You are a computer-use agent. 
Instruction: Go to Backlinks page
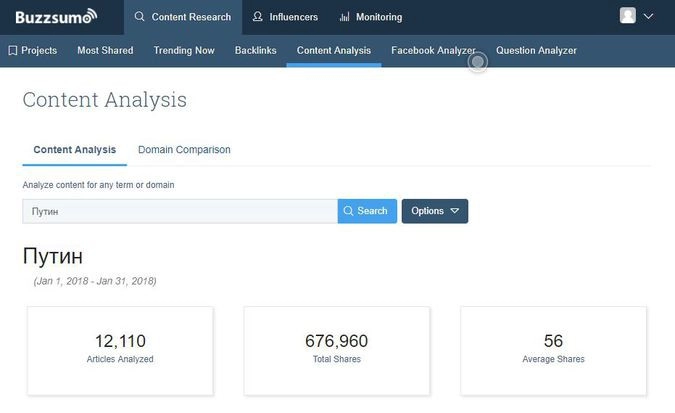[x=256, y=50]
